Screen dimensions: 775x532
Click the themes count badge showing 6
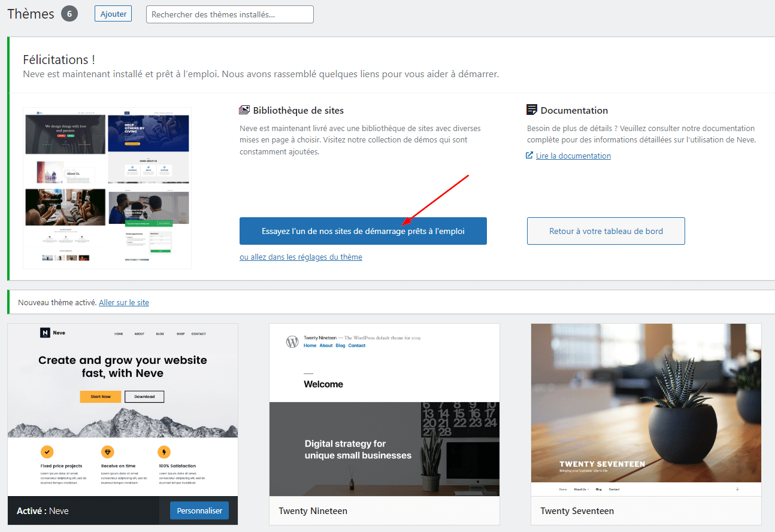[69, 14]
